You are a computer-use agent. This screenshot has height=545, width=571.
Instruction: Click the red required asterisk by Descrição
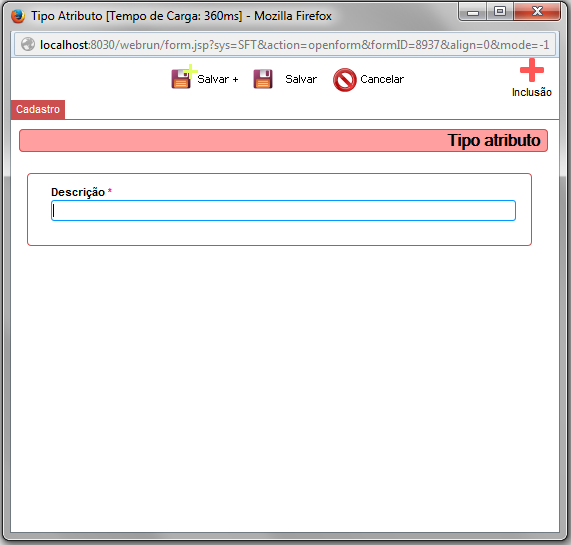coord(110,191)
